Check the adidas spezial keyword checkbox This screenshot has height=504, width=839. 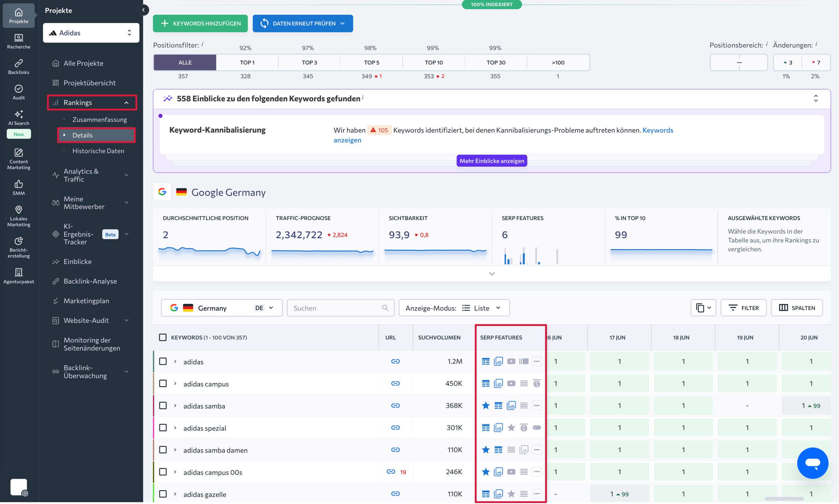coord(163,427)
